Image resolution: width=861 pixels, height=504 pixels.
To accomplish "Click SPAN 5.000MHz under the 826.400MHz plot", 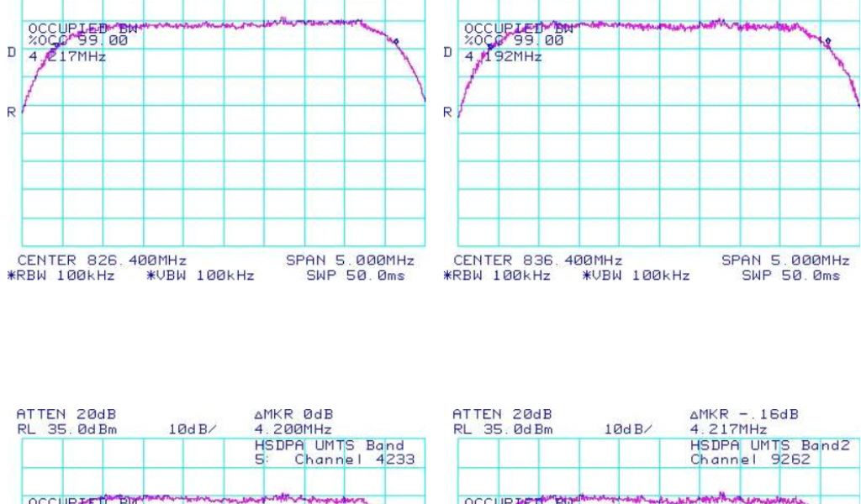I will [350, 261].
